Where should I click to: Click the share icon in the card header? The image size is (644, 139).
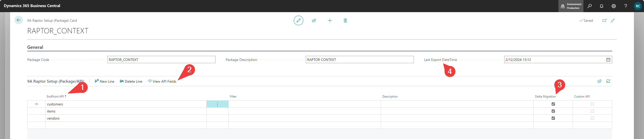point(314,20)
